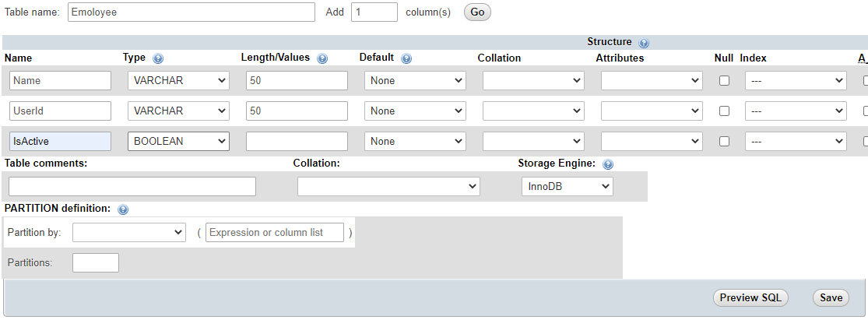Open the Partition by dropdown

(x=129, y=233)
